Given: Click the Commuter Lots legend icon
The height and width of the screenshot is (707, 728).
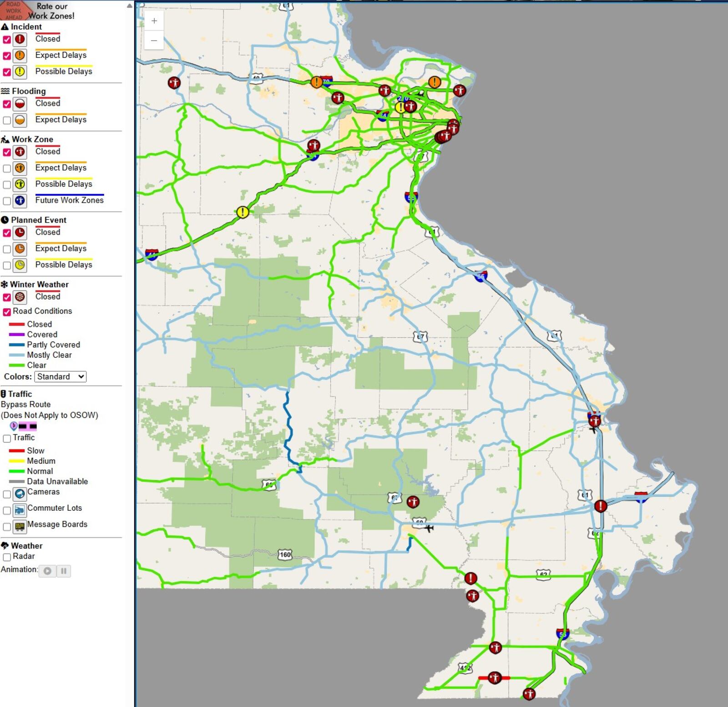Looking at the screenshot, I should coord(20,510).
